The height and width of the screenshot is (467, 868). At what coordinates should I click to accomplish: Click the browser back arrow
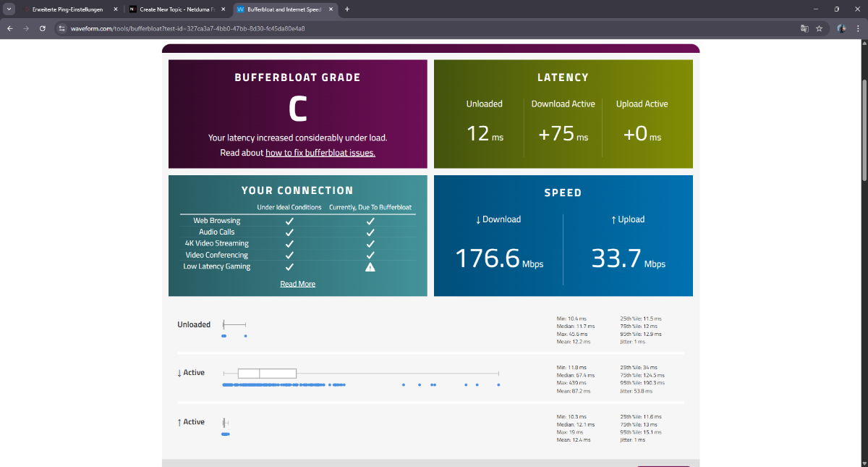click(x=9, y=28)
